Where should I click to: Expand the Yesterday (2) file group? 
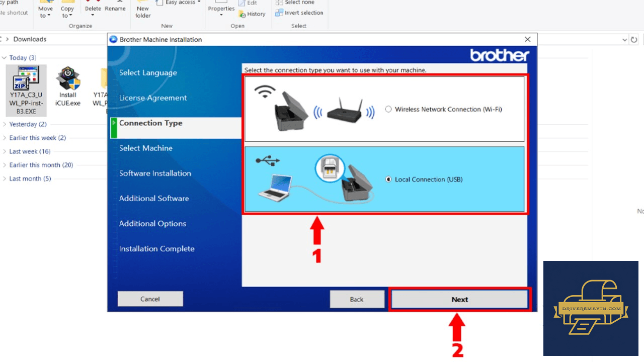[5, 124]
